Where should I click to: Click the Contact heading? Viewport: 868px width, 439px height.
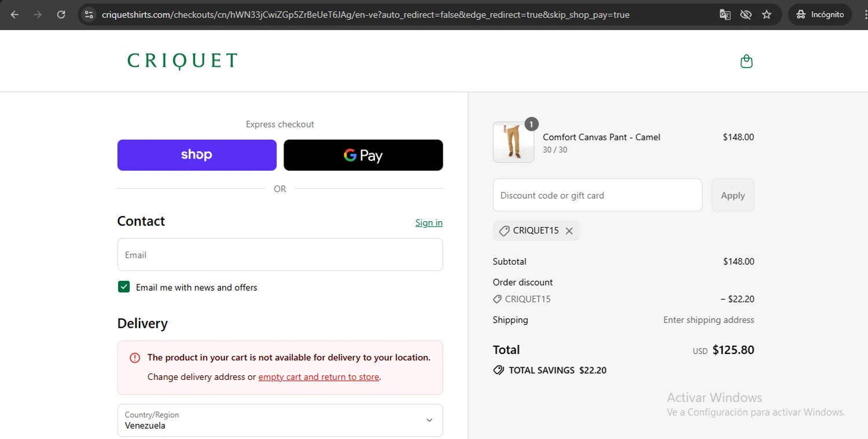(141, 221)
